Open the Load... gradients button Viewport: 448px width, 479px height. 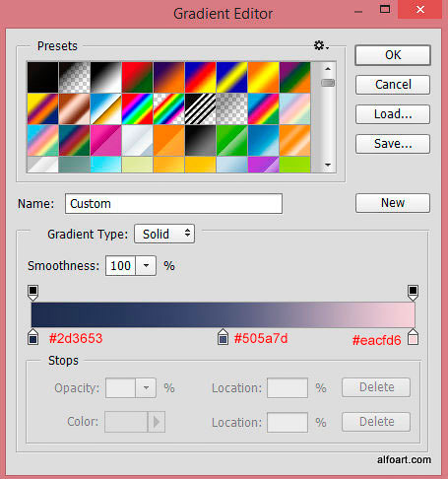393,114
